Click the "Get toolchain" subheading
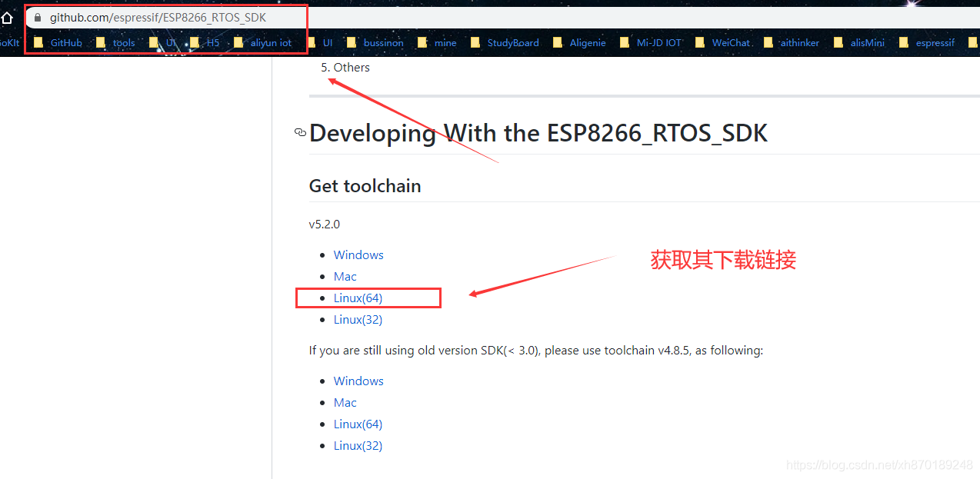This screenshot has height=479, width=980. [x=365, y=186]
